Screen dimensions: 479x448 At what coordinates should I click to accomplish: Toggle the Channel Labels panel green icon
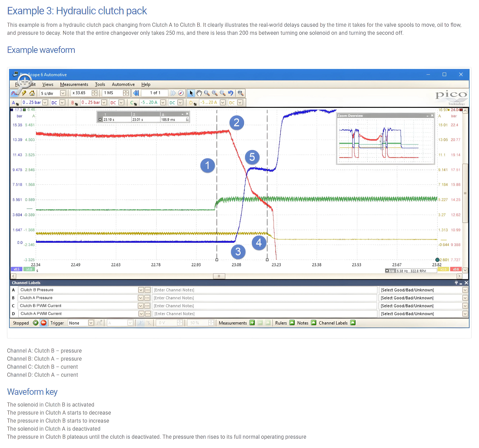point(353,323)
